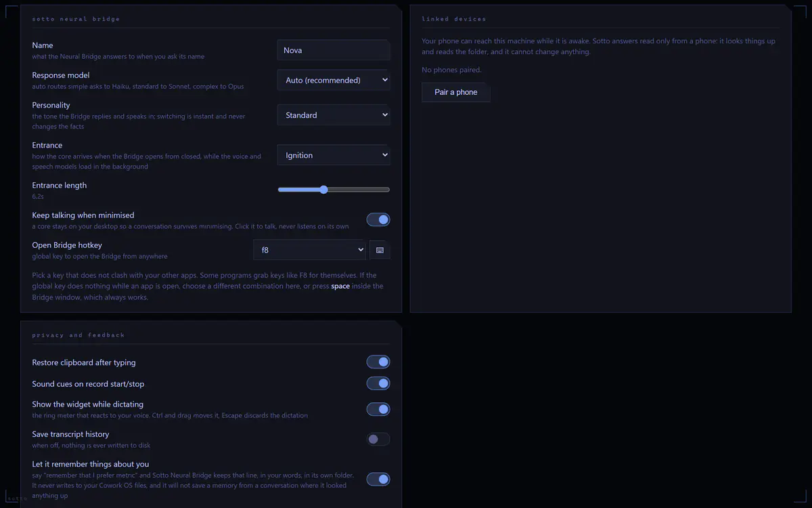
Task: Open the Entrance style dropdown
Action: coord(334,155)
